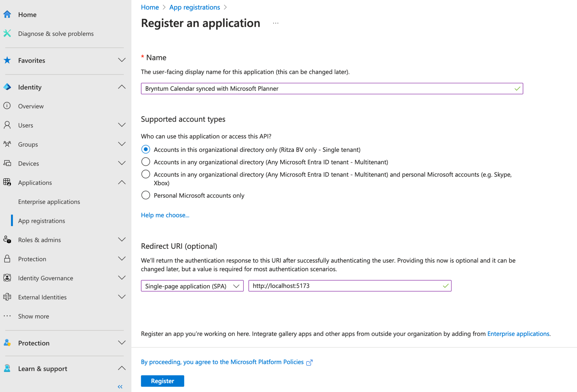Viewport: 577px width, 392px height.
Task: Expand the Identity Governance chevron
Action: tap(122, 278)
